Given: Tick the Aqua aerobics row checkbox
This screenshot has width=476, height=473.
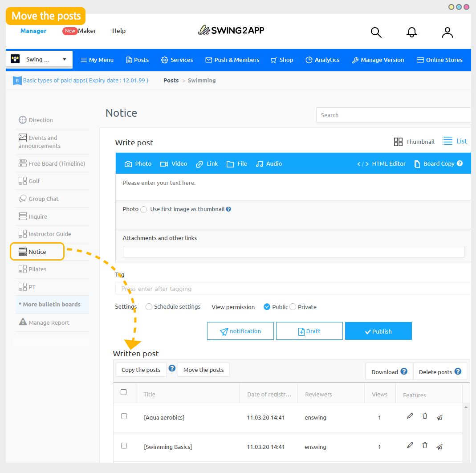Looking at the screenshot, I should point(124,416).
